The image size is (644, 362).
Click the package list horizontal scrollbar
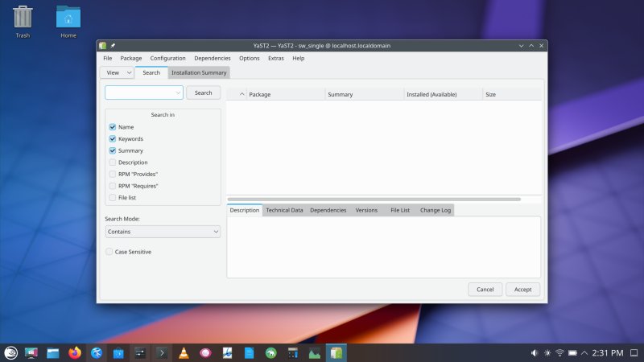pos(374,199)
